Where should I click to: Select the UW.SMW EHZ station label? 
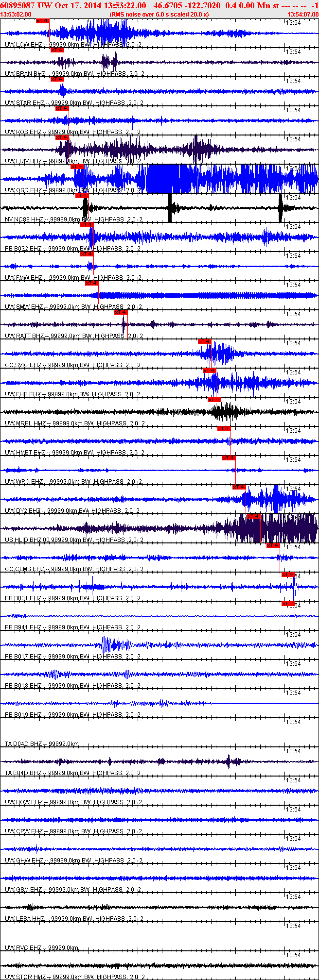click(x=24, y=307)
